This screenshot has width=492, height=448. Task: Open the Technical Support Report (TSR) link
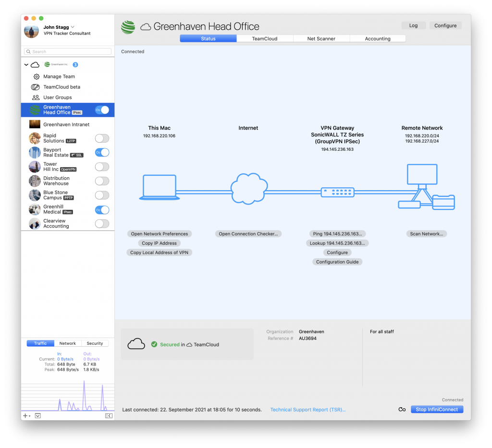(x=308, y=410)
